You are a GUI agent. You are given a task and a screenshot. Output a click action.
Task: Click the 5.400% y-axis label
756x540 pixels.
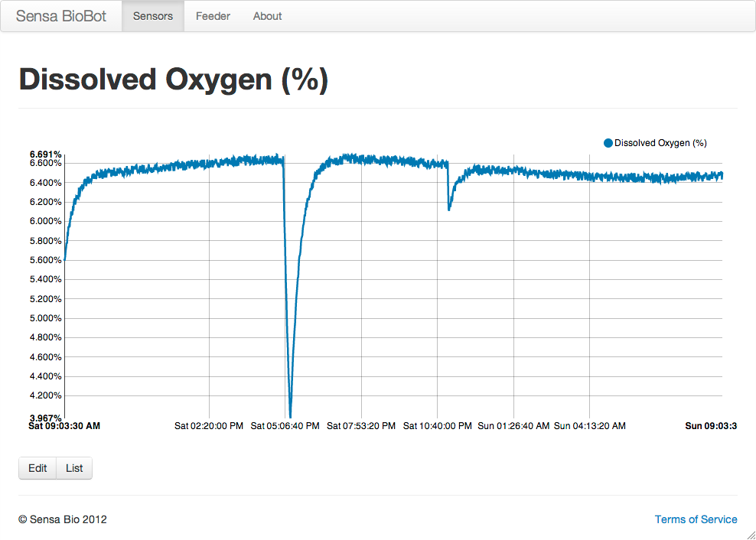point(46,279)
